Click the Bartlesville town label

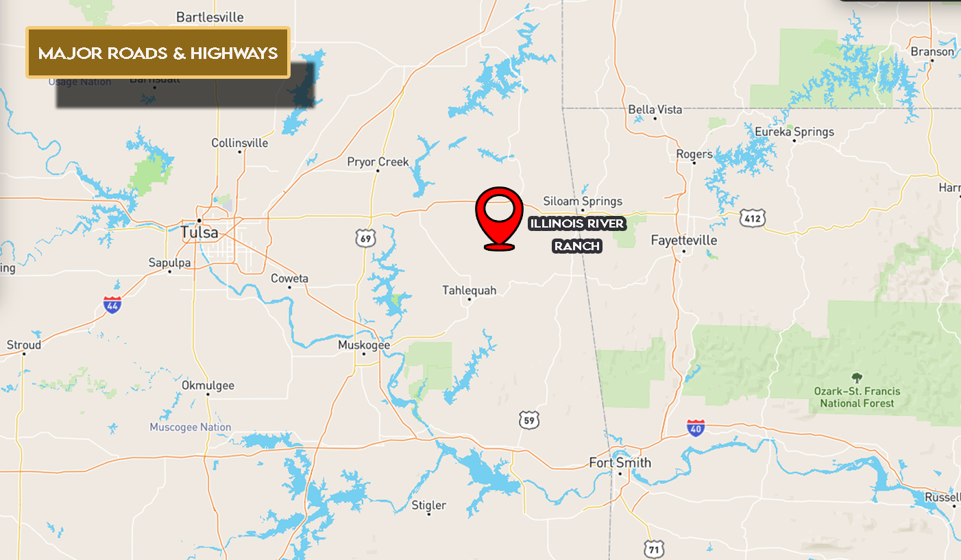click(210, 16)
